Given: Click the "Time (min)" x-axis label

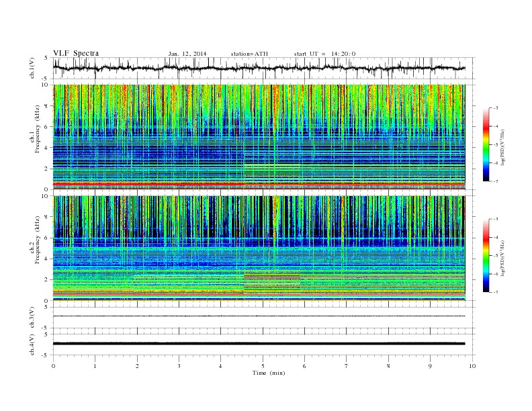Looking at the screenshot, I should pyautogui.click(x=269, y=373).
